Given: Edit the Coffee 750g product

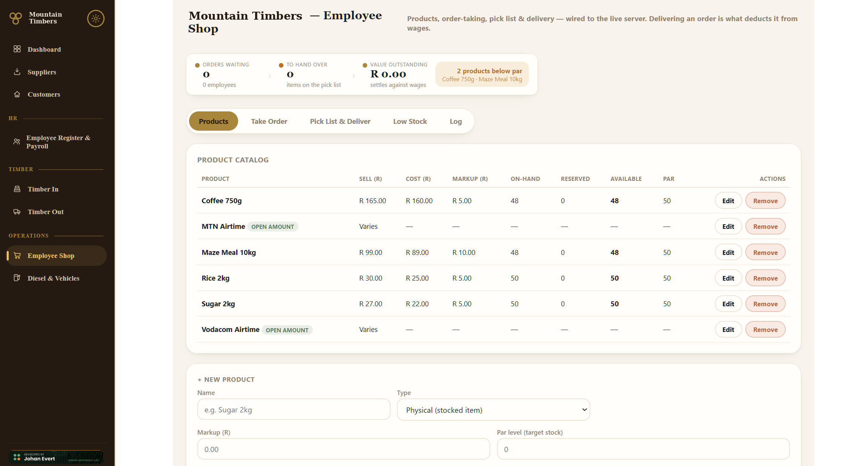Looking at the screenshot, I should click(x=728, y=201).
